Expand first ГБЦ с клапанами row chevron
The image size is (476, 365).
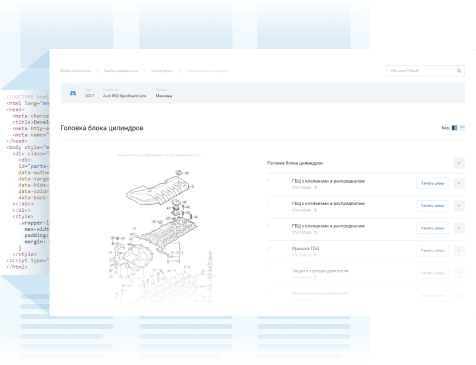pos(459,183)
